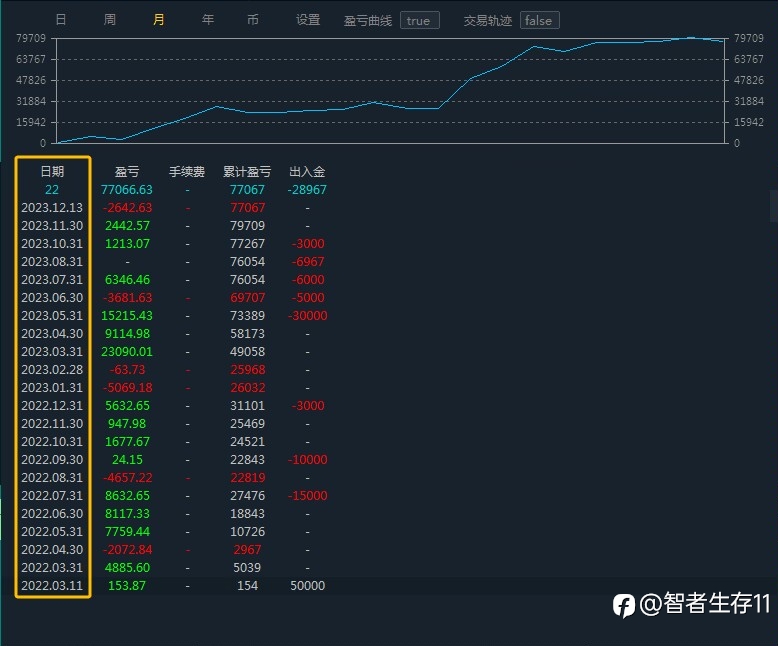Click the cumulative value 79709 in table
This screenshot has width=778, height=646.
pyautogui.click(x=247, y=226)
